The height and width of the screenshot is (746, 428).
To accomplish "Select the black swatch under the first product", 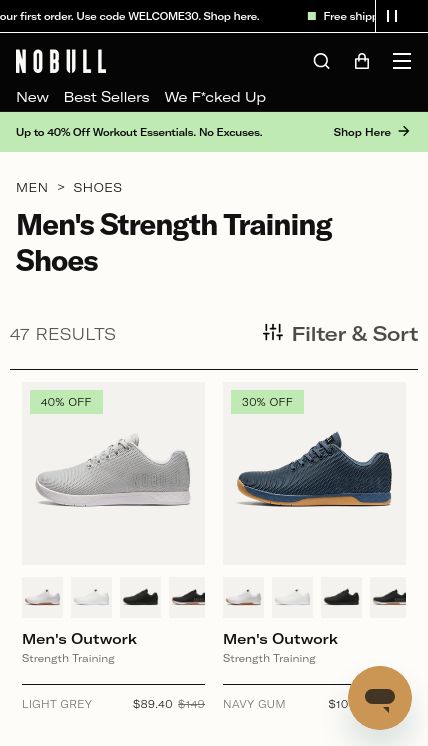I will tap(140, 598).
